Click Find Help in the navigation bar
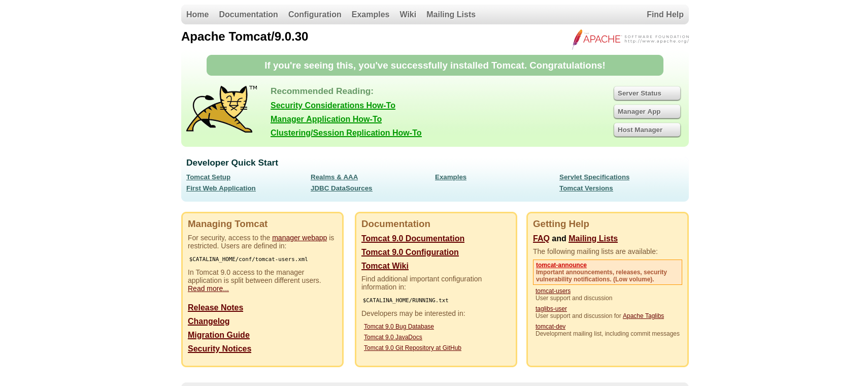 (x=665, y=15)
